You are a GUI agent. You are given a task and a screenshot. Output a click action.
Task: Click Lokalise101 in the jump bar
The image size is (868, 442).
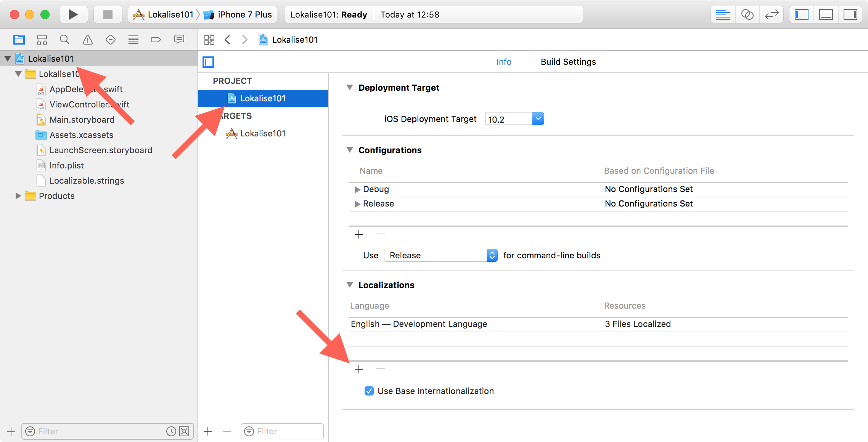pos(288,40)
